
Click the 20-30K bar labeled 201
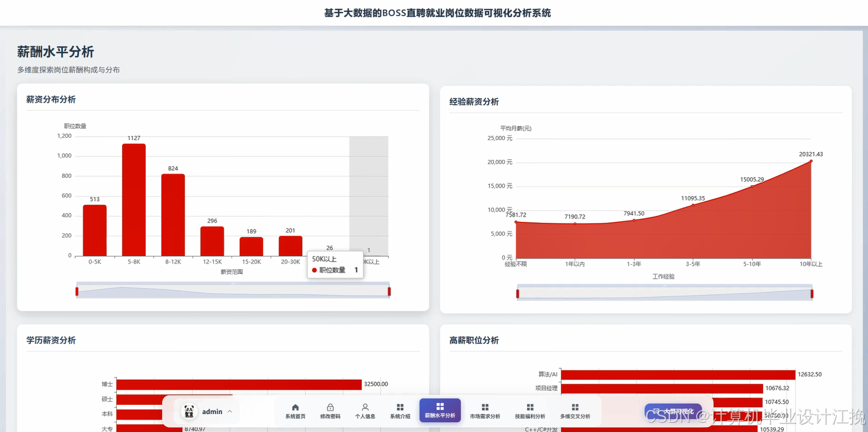click(290, 246)
